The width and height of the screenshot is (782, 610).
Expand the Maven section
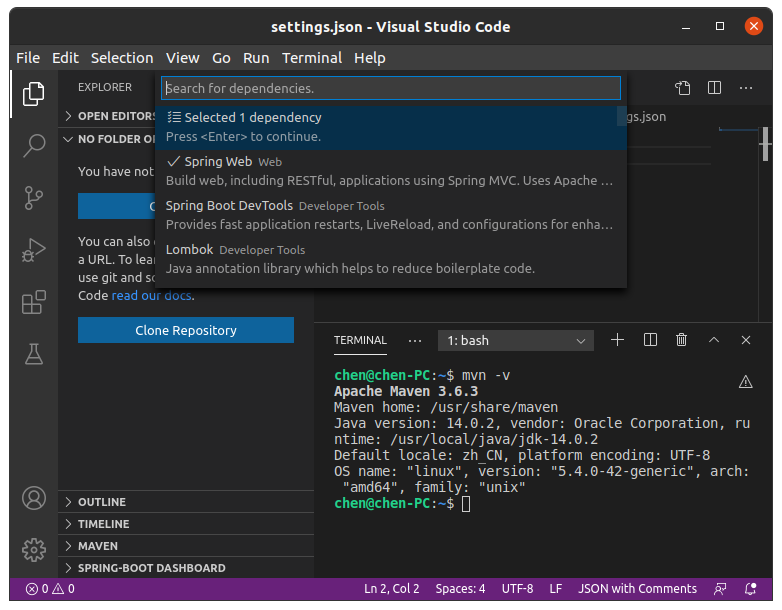(x=186, y=546)
